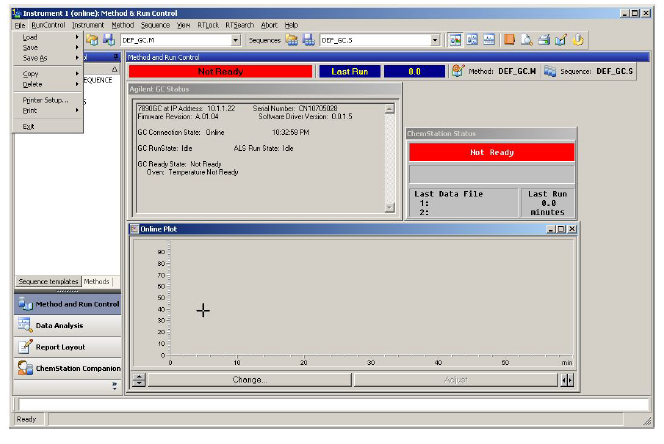Screen dimensions: 664x444
Task: Click the ChemStation Companion navigation button
Action: click(68, 368)
